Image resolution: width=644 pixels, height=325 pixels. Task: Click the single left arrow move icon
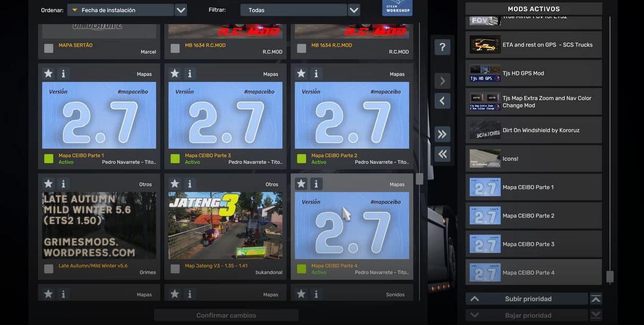442,101
